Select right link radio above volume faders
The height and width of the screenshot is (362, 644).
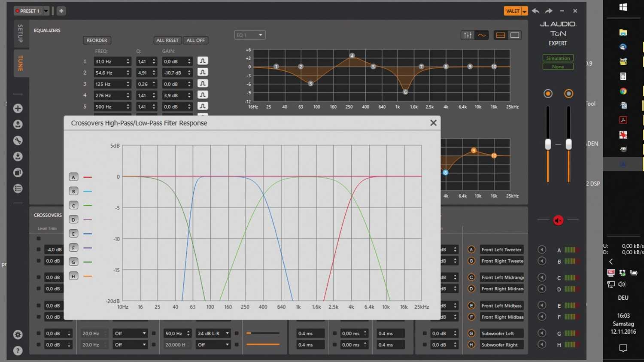coord(568,94)
